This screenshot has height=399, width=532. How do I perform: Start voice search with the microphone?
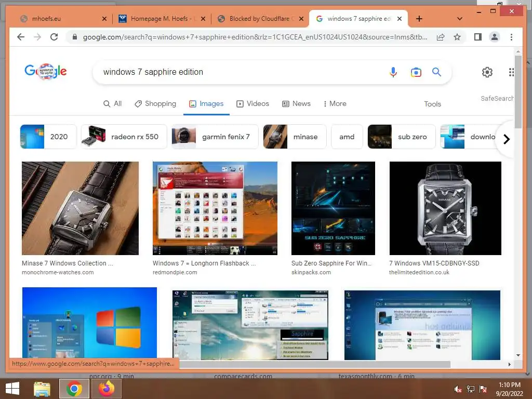[393, 72]
